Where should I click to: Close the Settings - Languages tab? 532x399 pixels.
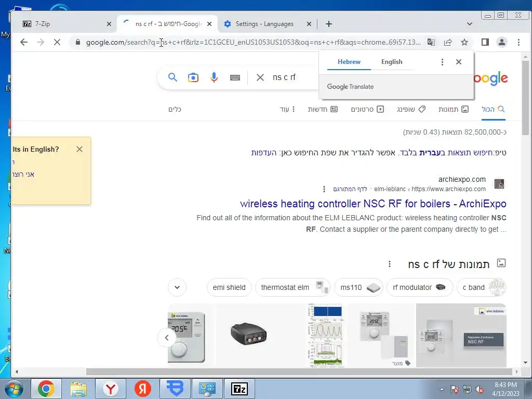click(309, 24)
